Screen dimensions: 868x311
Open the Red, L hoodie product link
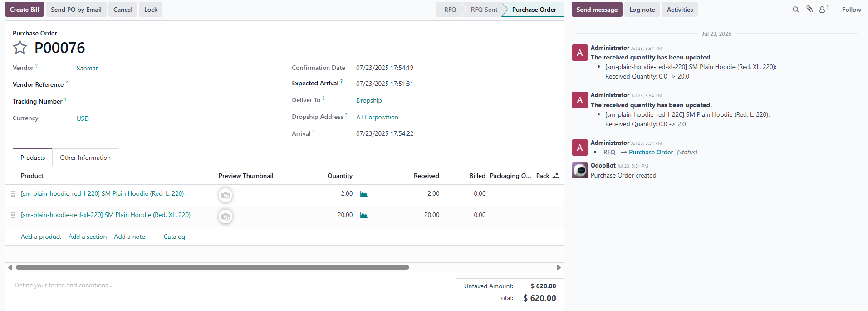[x=102, y=193]
